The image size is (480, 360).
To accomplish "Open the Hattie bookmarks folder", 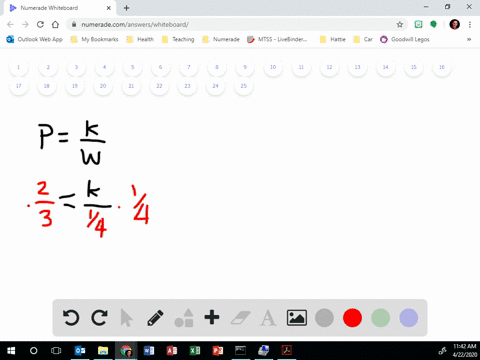I will (333, 39).
